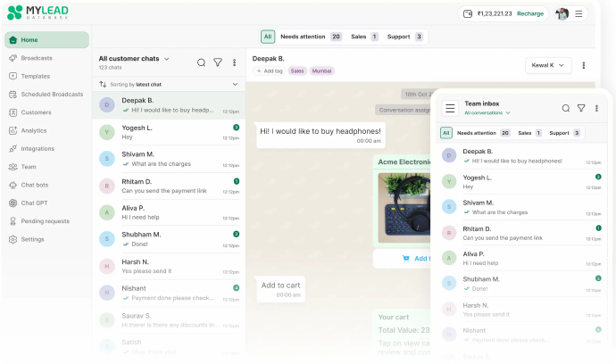Select the Support tab in top filter bar

(x=406, y=37)
